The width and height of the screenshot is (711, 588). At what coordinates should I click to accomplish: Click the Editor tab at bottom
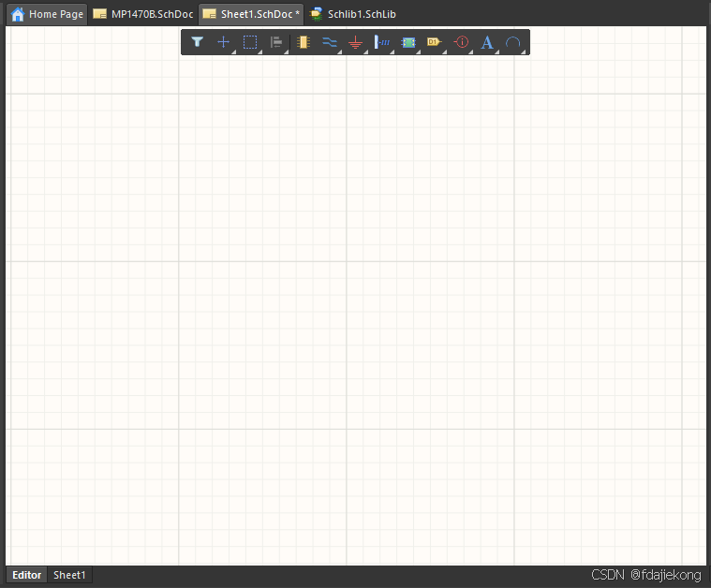point(27,575)
